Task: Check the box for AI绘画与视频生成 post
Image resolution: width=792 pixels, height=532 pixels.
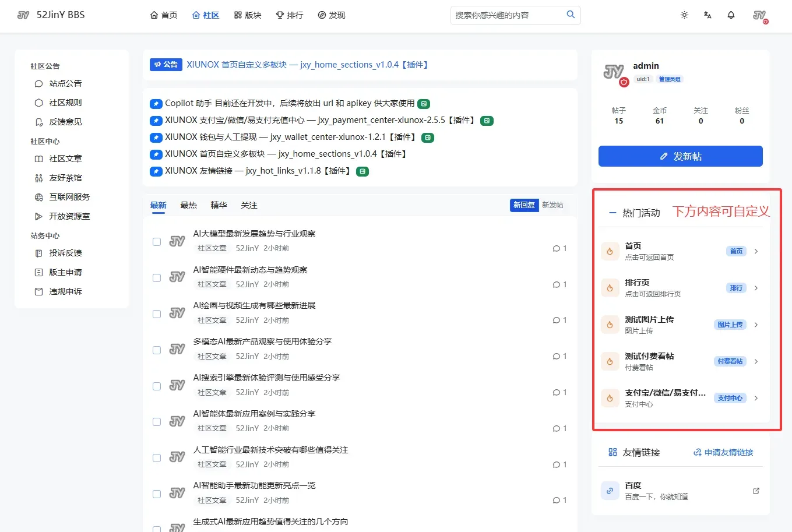Action: pyautogui.click(x=157, y=313)
